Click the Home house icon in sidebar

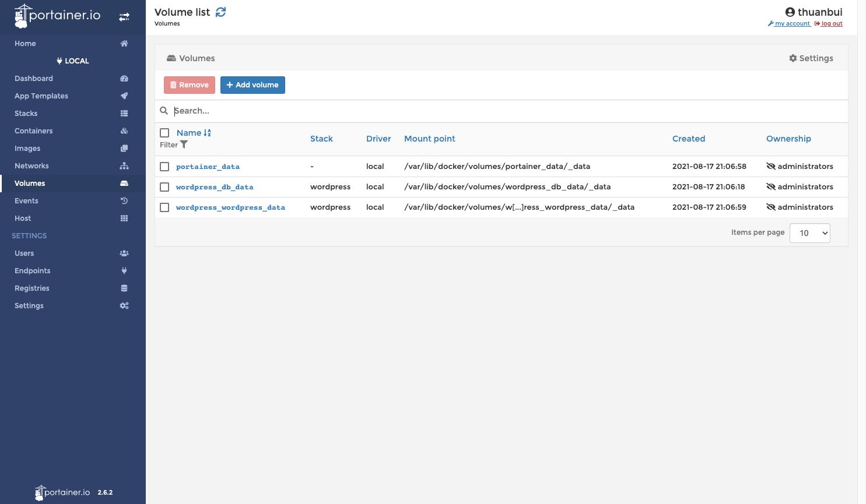[124, 44]
